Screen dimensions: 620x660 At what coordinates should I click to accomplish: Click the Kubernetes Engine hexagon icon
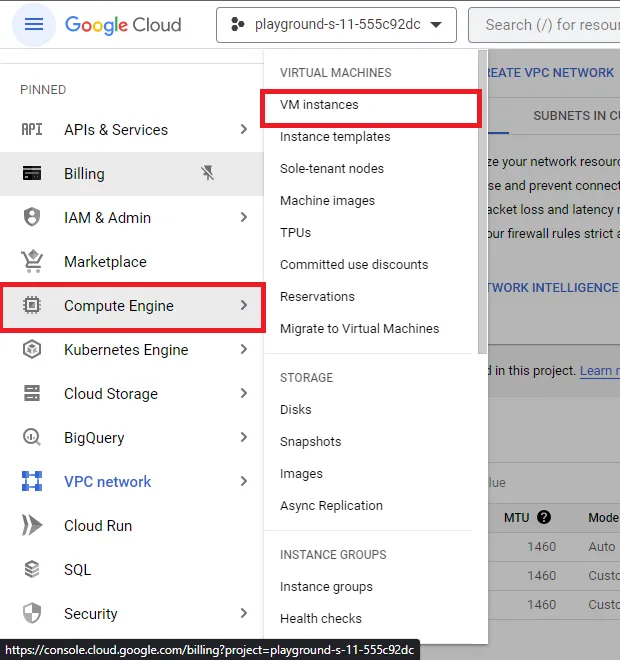coord(32,349)
